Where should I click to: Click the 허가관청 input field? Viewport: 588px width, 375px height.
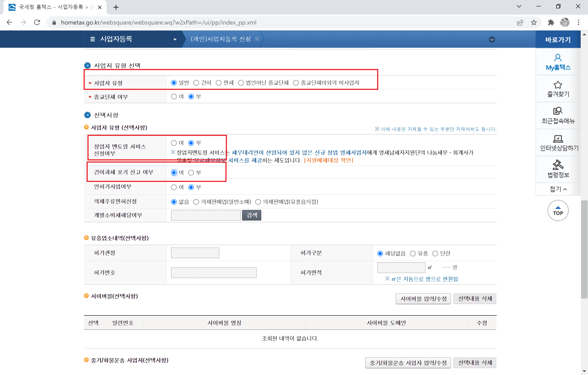[195, 253]
